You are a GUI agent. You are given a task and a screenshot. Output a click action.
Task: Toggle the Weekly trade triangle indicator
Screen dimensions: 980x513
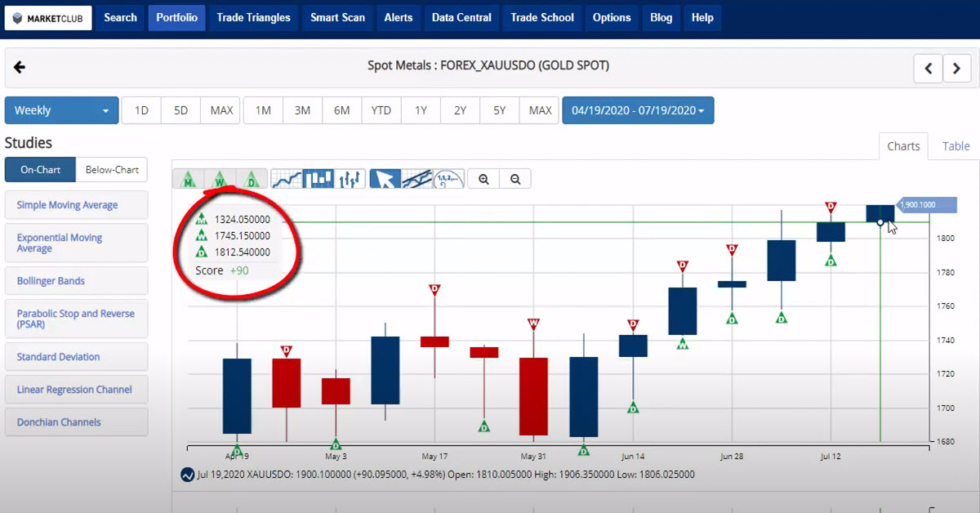coord(220,178)
